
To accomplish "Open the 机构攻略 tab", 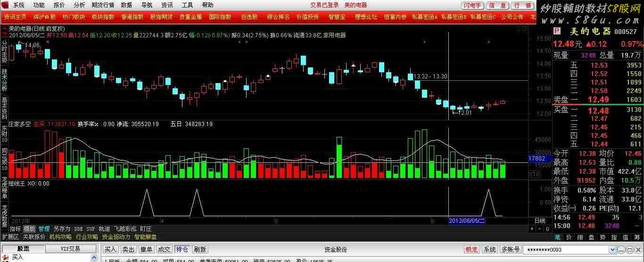I will pos(61,237).
